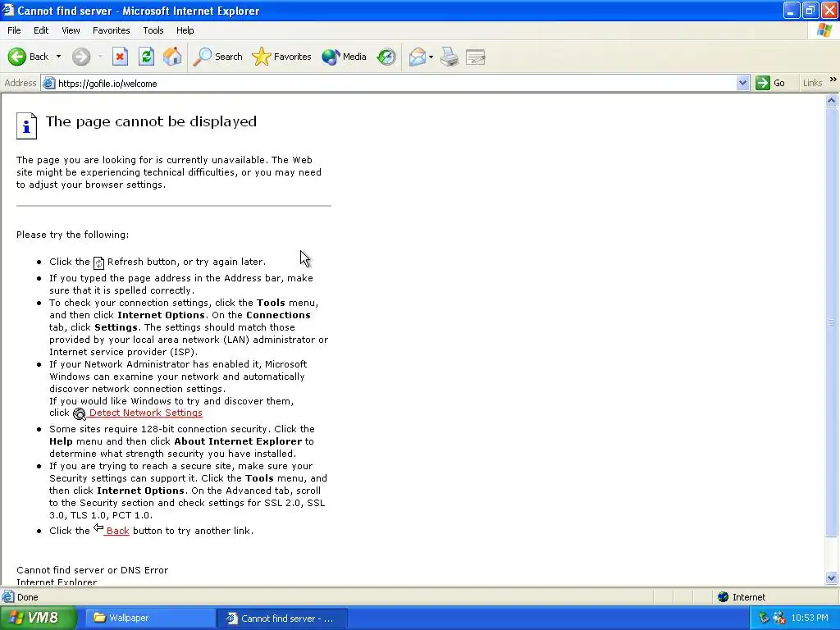Click the Links toolbar label
Viewport: 840px width, 630px height.
pyautogui.click(x=812, y=83)
